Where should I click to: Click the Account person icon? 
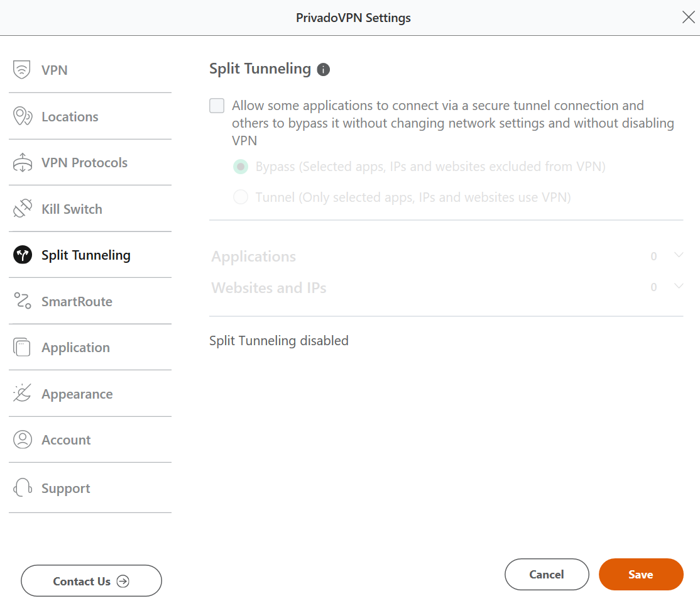pyautogui.click(x=23, y=439)
